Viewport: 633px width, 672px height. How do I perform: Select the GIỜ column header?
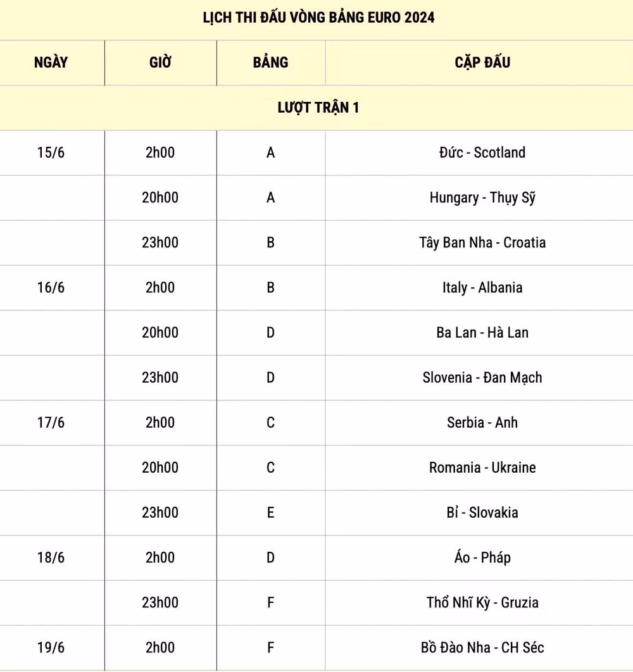point(160,63)
